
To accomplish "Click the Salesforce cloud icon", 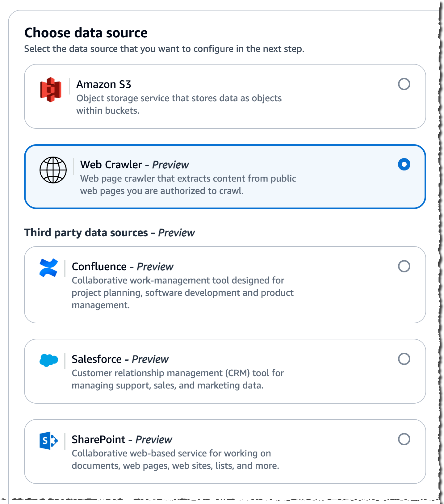I will (48, 359).
